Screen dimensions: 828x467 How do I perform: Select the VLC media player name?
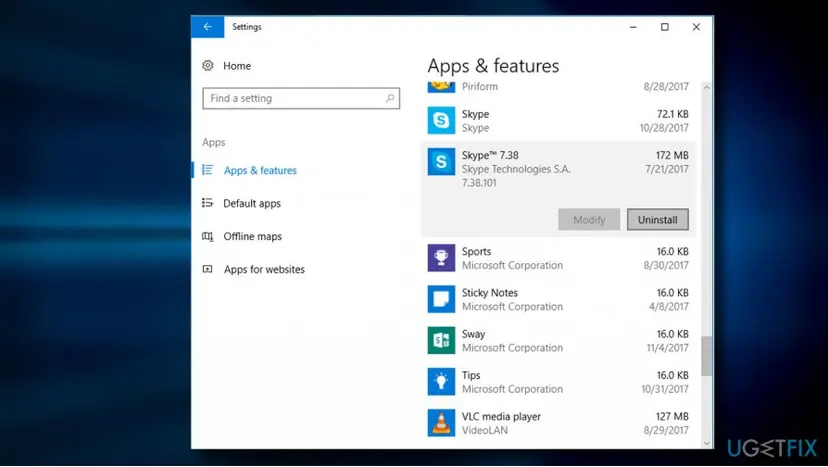pyautogui.click(x=501, y=416)
